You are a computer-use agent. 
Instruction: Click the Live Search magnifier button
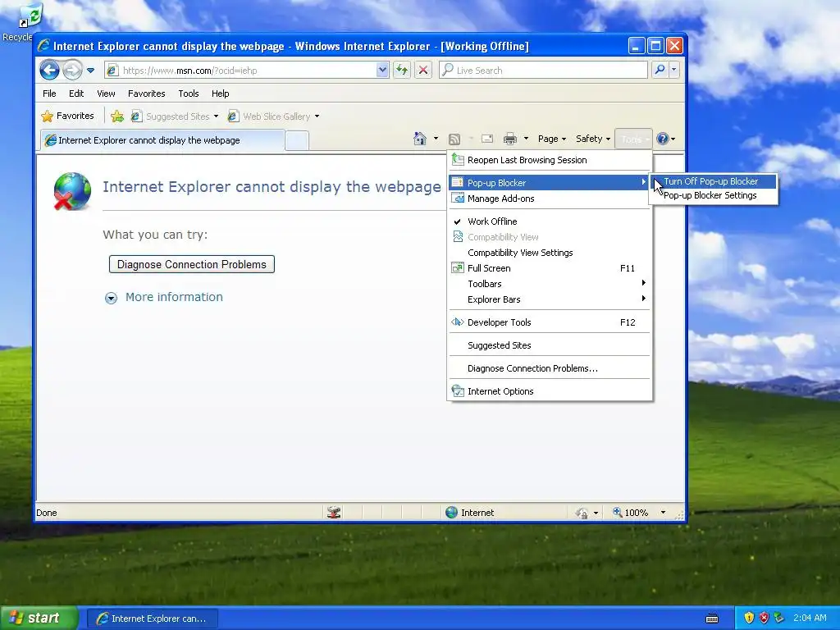pyautogui.click(x=660, y=71)
